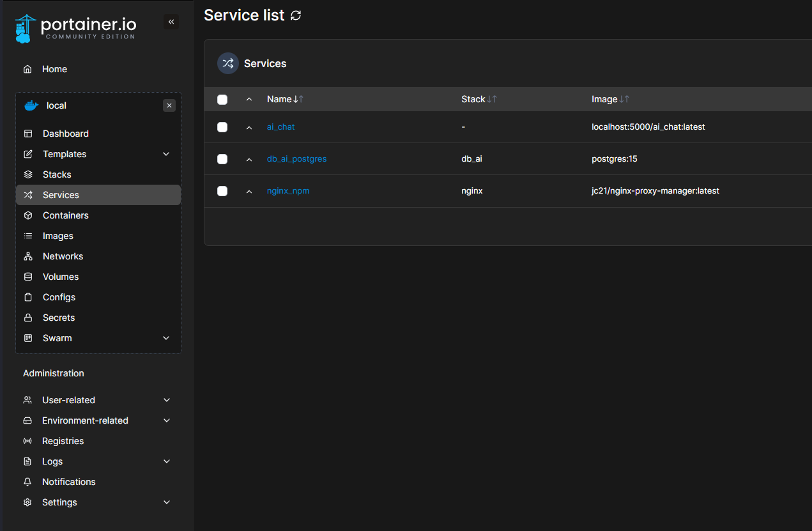Collapse the sidebar with double-chevron icon

click(x=171, y=22)
